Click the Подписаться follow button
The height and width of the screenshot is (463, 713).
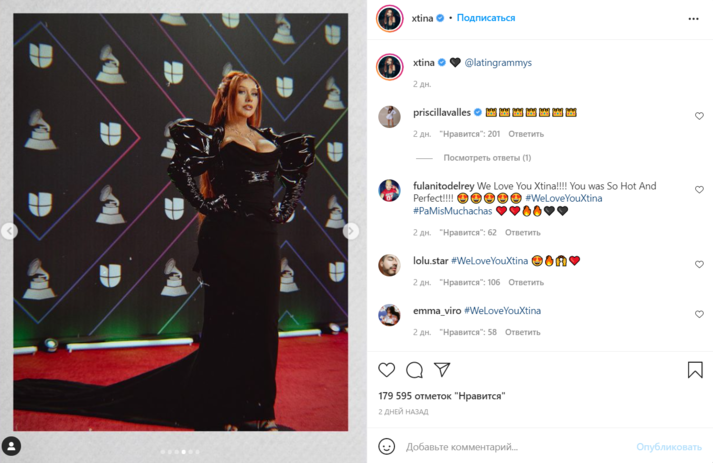tap(486, 18)
